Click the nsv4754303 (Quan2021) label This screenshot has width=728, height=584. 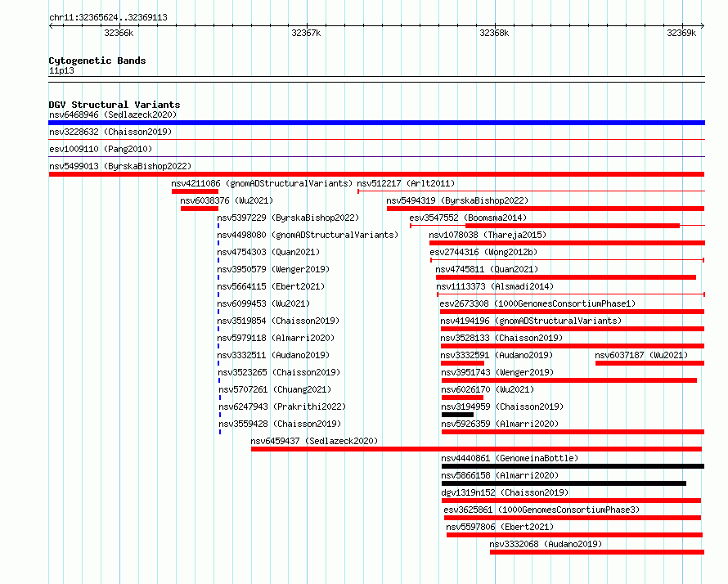[x=268, y=252]
